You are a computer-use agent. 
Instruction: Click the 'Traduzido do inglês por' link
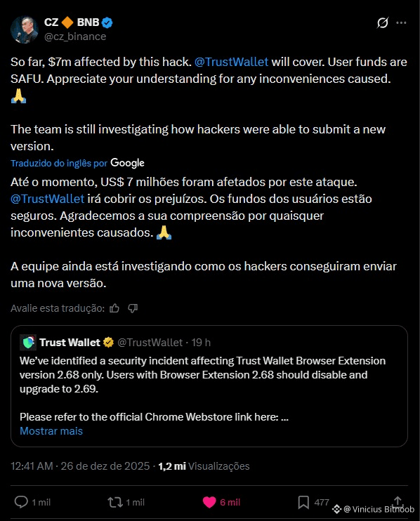[59, 163]
